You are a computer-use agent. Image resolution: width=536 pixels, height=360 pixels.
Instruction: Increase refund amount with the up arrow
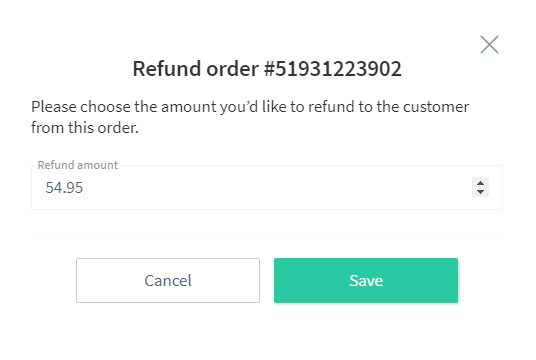(480, 183)
